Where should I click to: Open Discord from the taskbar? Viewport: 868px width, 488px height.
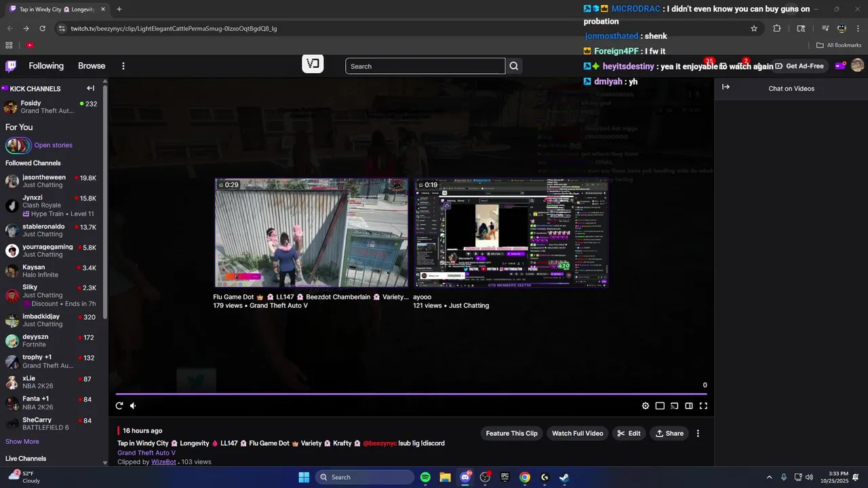pyautogui.click(x=465, y=477)
